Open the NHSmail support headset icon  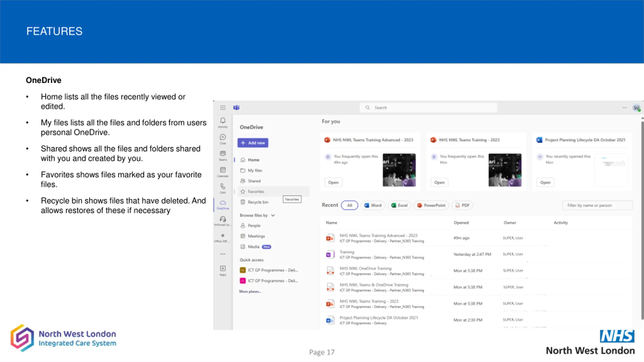click(223, 221)
